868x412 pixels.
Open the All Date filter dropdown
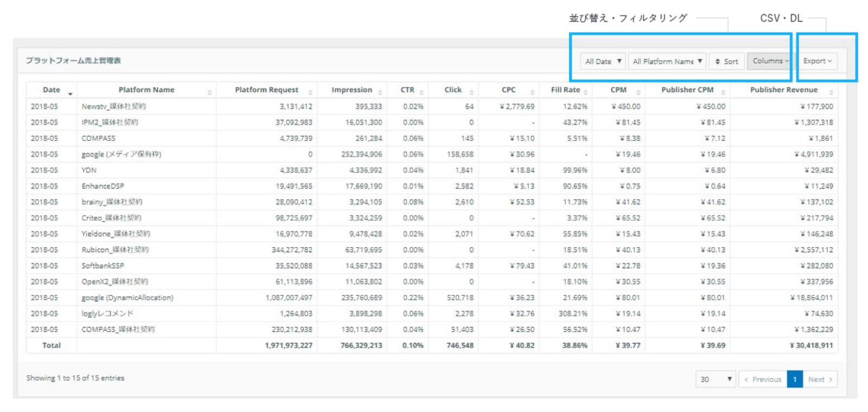(603, 61)
